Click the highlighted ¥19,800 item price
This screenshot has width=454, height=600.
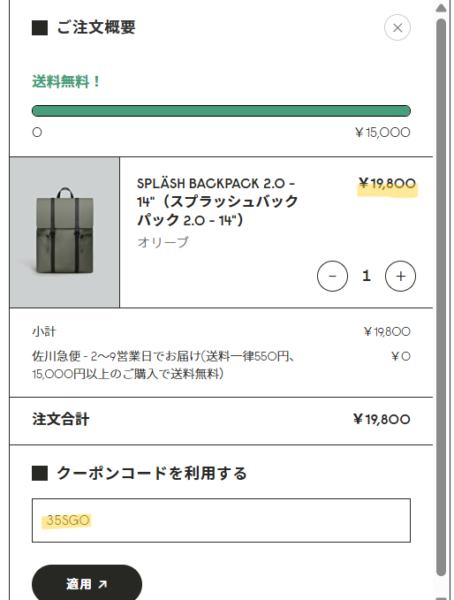pyautogui.click(x=387, y=184)
